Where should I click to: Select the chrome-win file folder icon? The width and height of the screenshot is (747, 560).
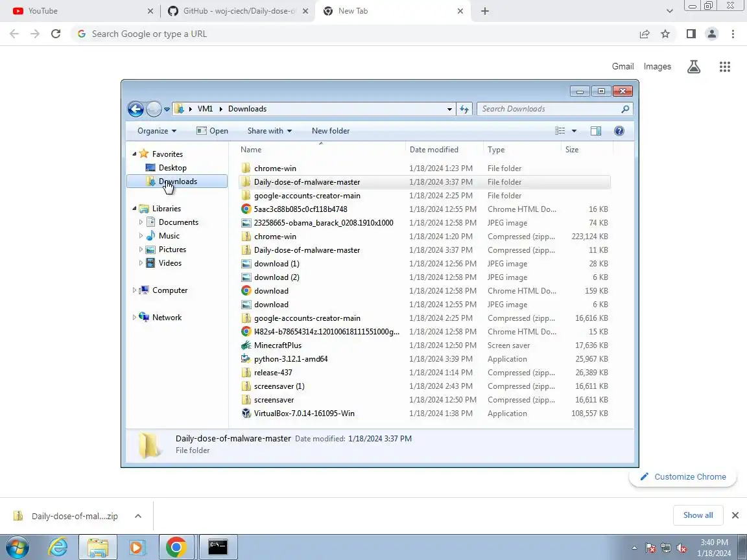tap(246, 168)
